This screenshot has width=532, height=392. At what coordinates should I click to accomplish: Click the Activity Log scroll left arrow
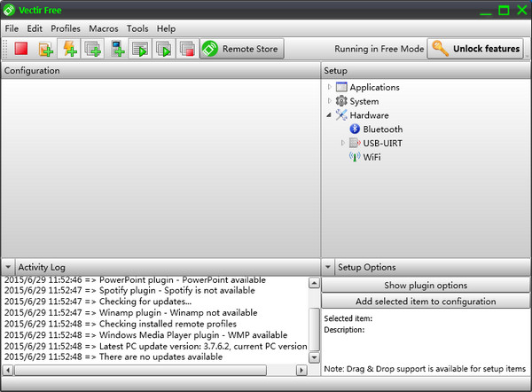8,370
